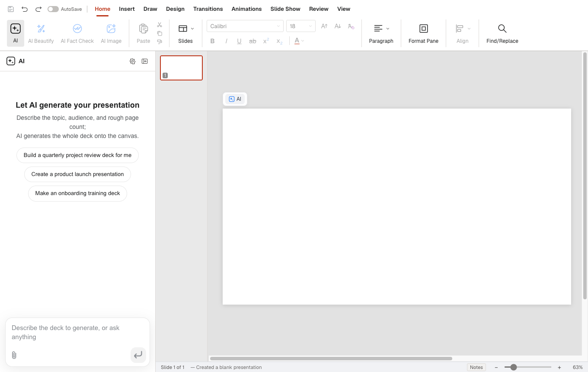
Task: Switch to the Design tab
Action: coord(175,9)
